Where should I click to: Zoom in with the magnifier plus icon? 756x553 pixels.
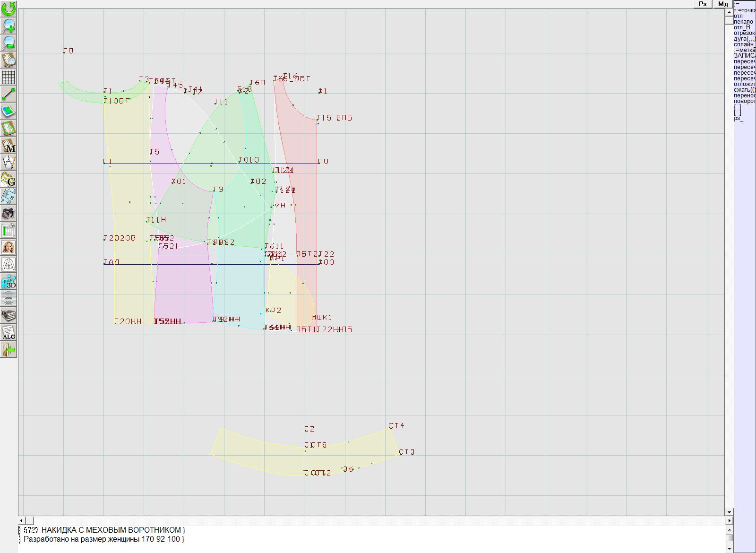[x=9, y=26]
